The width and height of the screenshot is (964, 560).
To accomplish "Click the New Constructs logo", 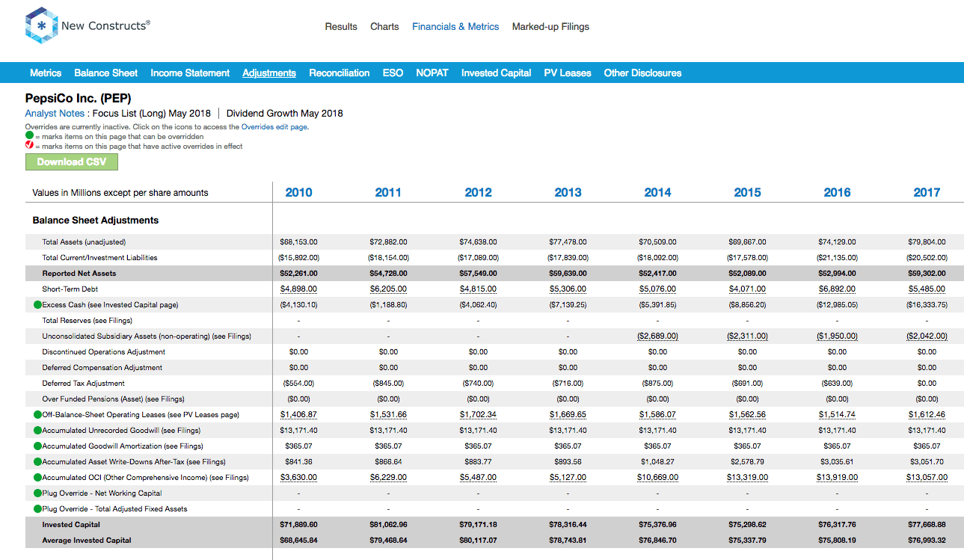I will pyautogui.click(x=88, y=26).
